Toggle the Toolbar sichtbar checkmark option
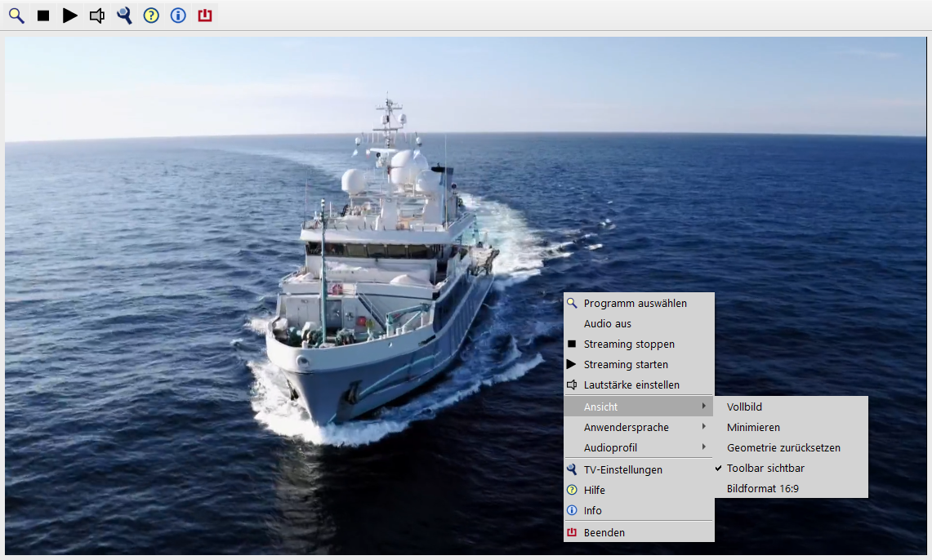The height and width of the screenshot is (560, 932). coord(765,469)
